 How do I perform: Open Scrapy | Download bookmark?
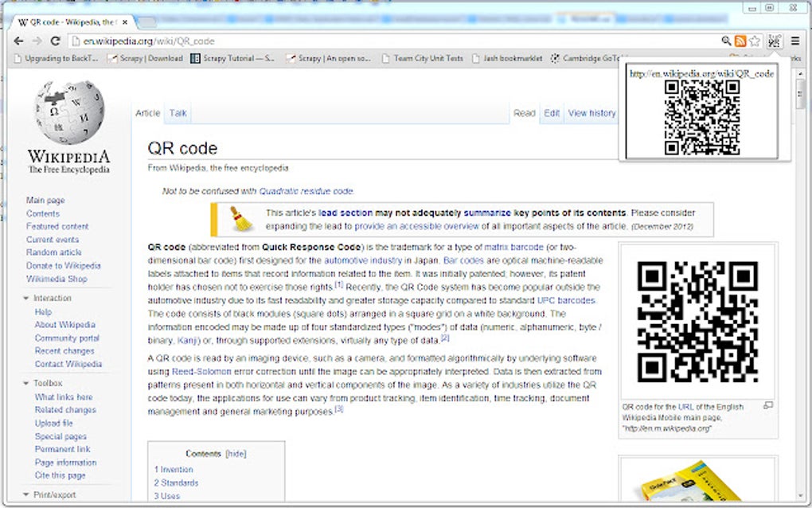(x=145, y=58)
